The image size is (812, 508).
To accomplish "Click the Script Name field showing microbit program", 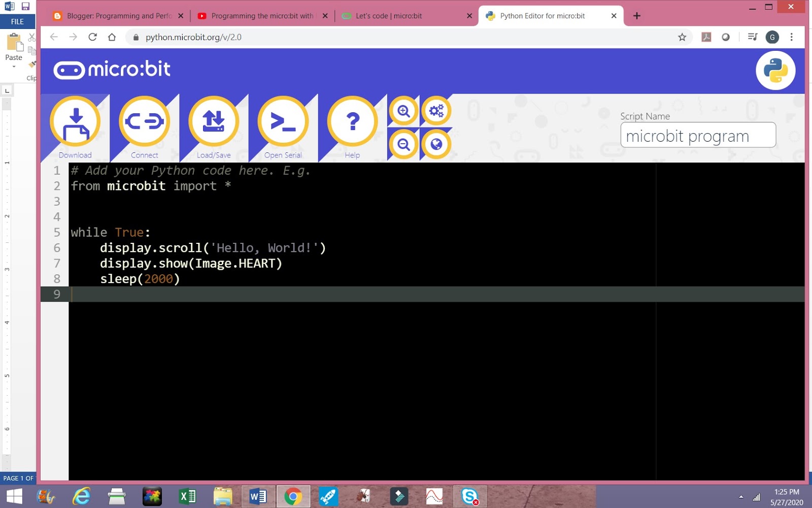I will (x=698, y=135).
